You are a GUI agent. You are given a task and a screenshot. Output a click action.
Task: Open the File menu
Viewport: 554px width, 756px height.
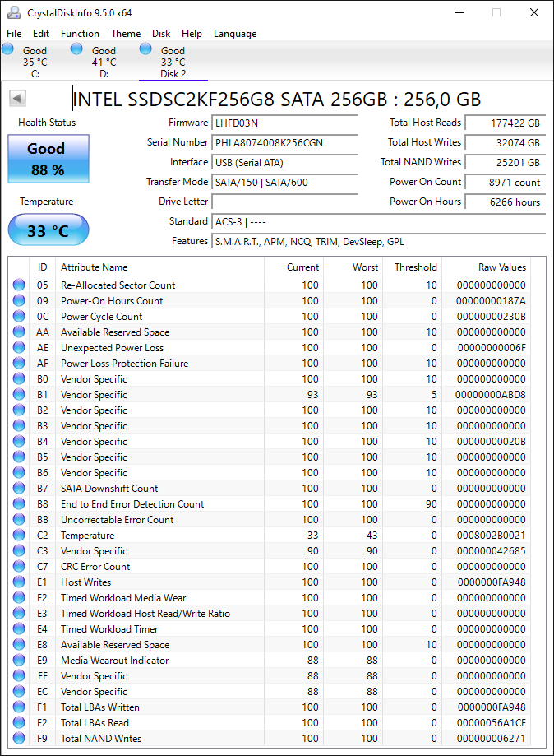point(14,34)
